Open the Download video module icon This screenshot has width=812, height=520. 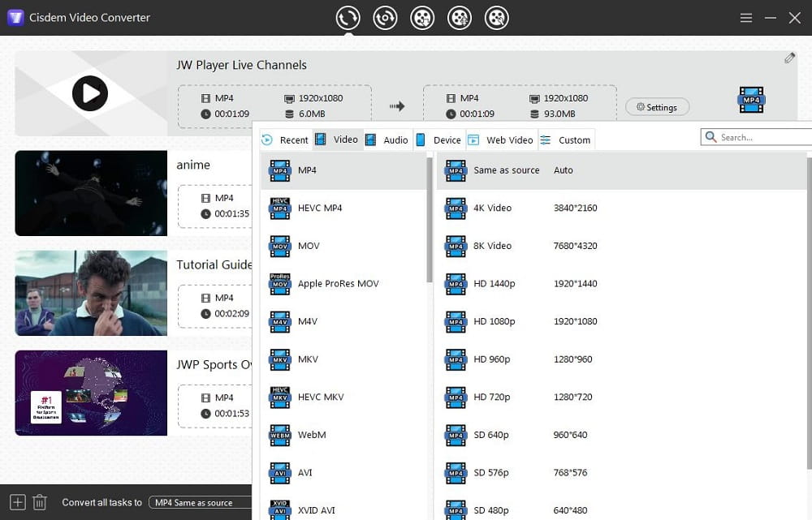click(422, 18)
